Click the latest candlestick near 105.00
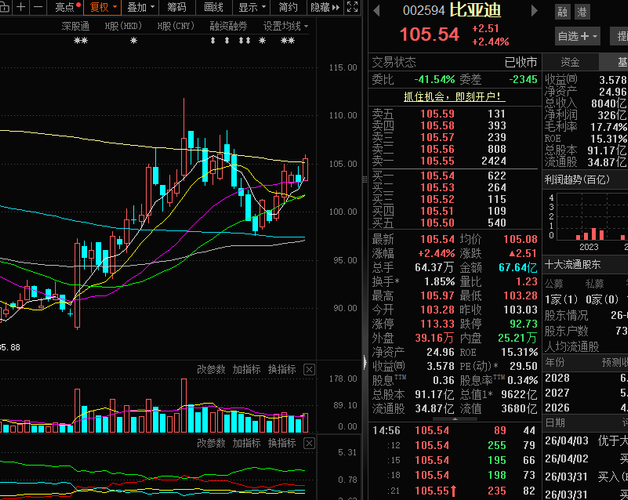 point(305,168)
